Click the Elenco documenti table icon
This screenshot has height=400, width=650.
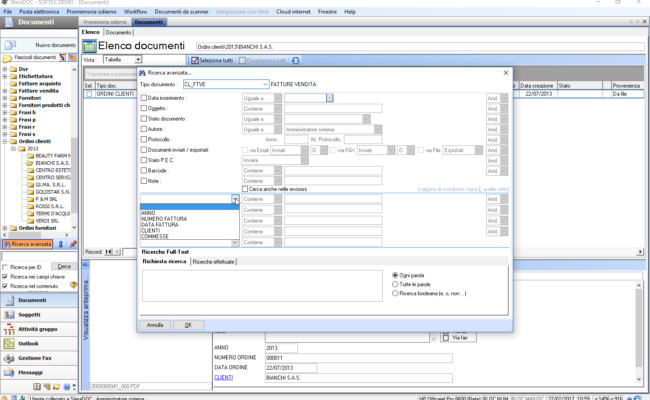click(89, 46)
